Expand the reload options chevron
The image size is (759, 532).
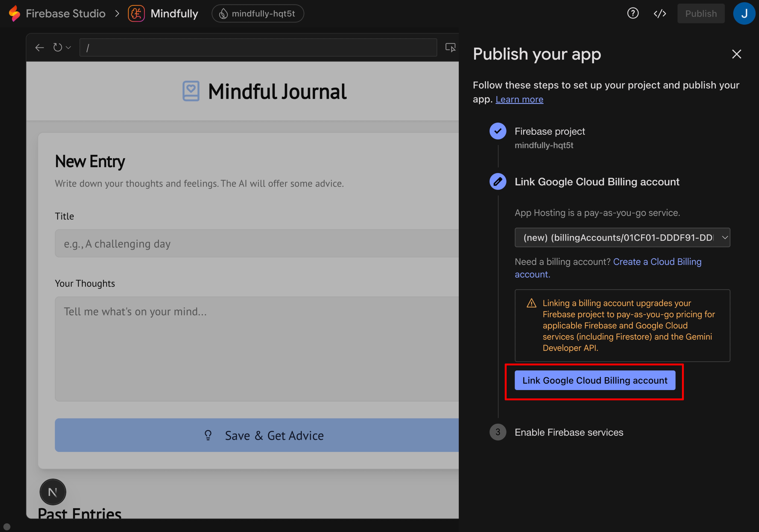pos(68,48)
